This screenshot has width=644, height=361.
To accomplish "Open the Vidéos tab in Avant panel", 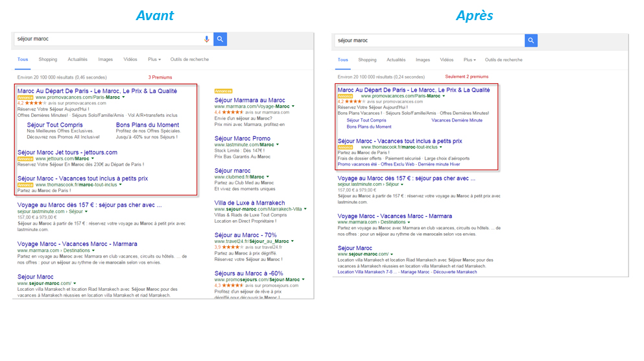I will point(130,59).
